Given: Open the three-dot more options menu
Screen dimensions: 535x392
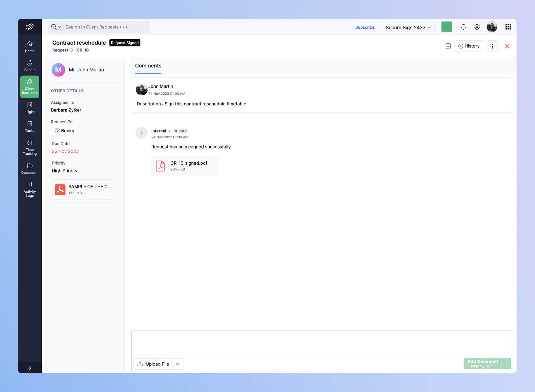Looking at the screenshot, I should pyautogui.click(x=492, y=46).
